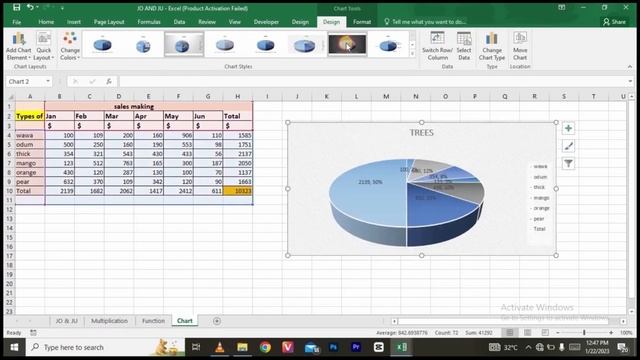The height and width of the screenshot is (360, 640).
Task: Click Switch Row/Column button
Action: coord(437,46)
